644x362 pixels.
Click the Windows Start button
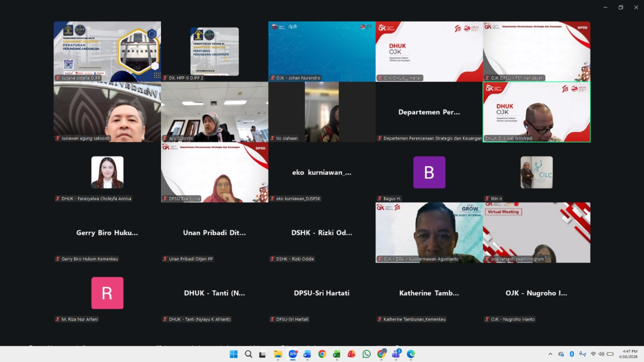pos(233,354)
